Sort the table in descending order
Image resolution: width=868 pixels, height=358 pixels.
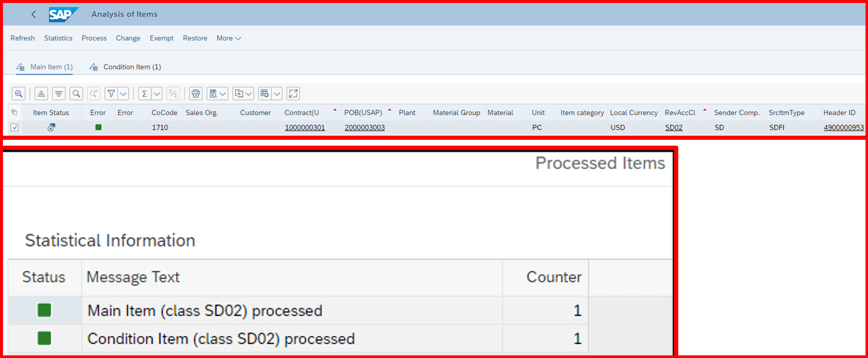pos(58,93)
